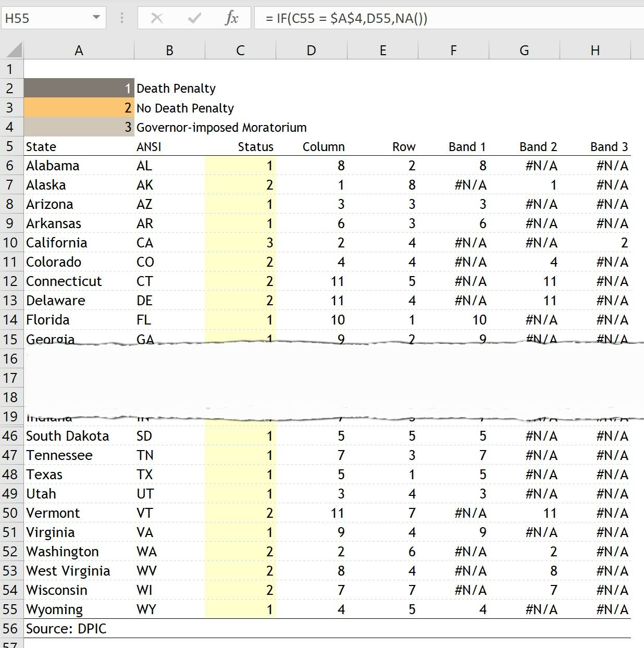Screen dimensions: 644x648
Task: Select row 10 header for California
Action: coord(11,242)
